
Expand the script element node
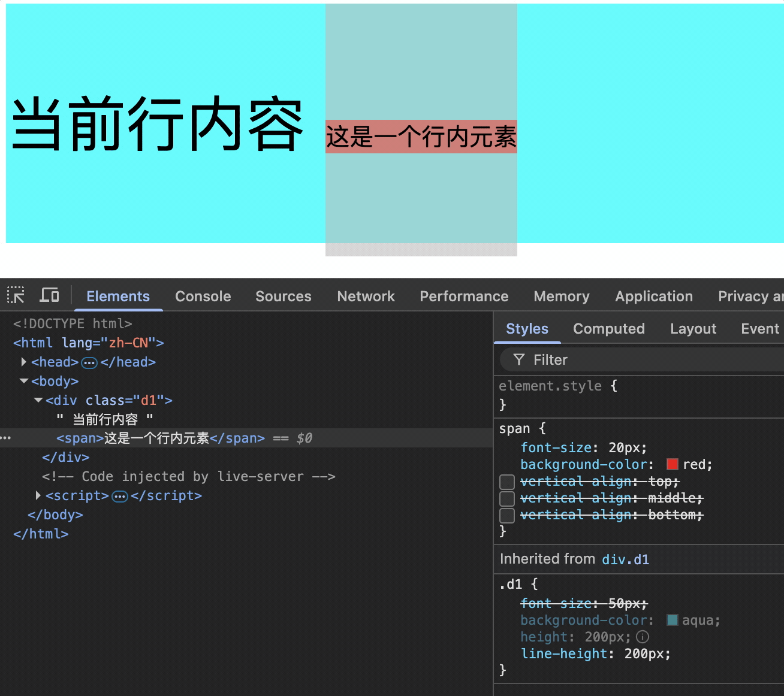click(x=38, y=495)
